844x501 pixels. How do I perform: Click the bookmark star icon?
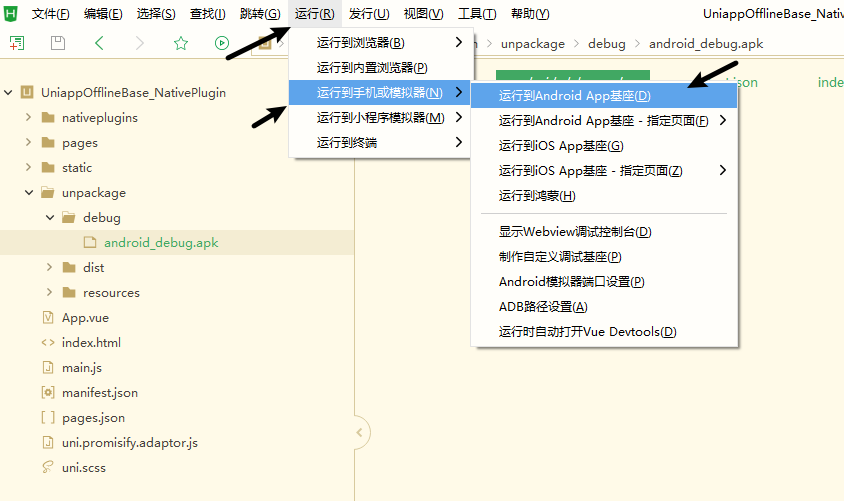[x=181, y=43]
